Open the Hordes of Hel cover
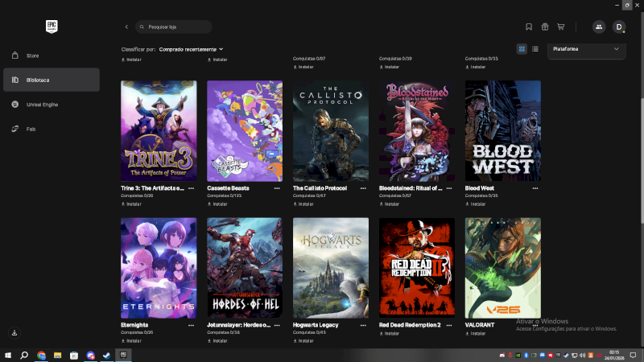This screenshot has height=362, width=644. tap(245, 268)
